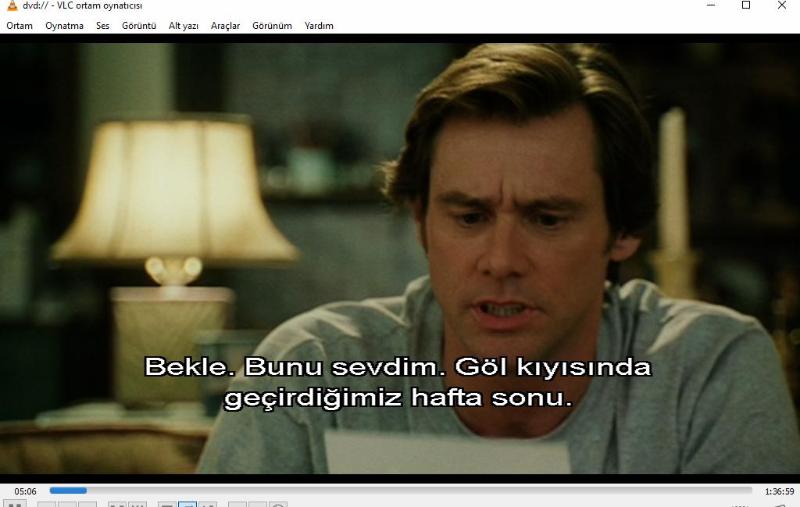Click the VLC cone icon in title bar

pyautogui.click(x=12, y=6)
